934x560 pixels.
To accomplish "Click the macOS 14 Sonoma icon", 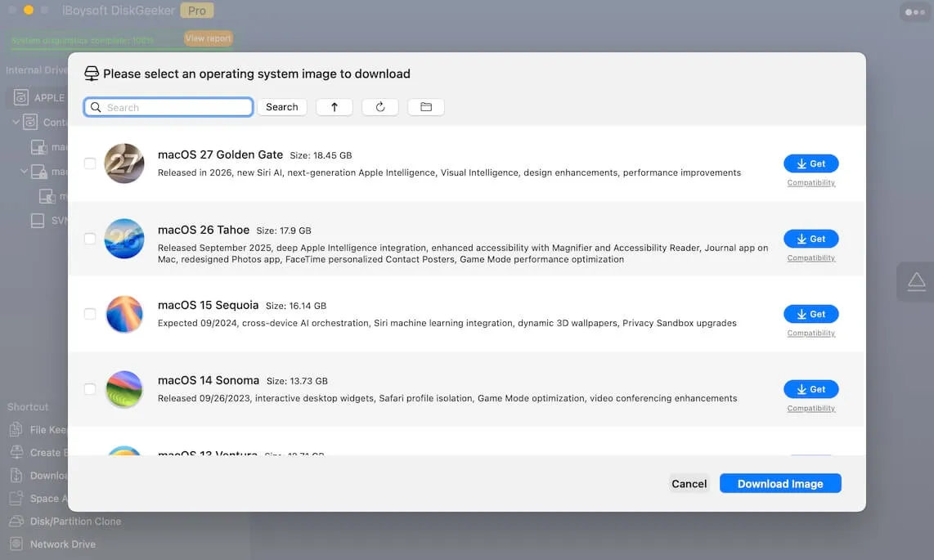I will click(x=124, y=389).
